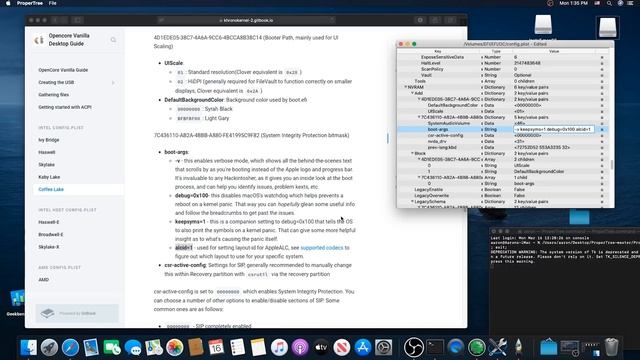Click the boot-args value input field
This screenshot has width=640, height=360.
[x=554, y=129]
